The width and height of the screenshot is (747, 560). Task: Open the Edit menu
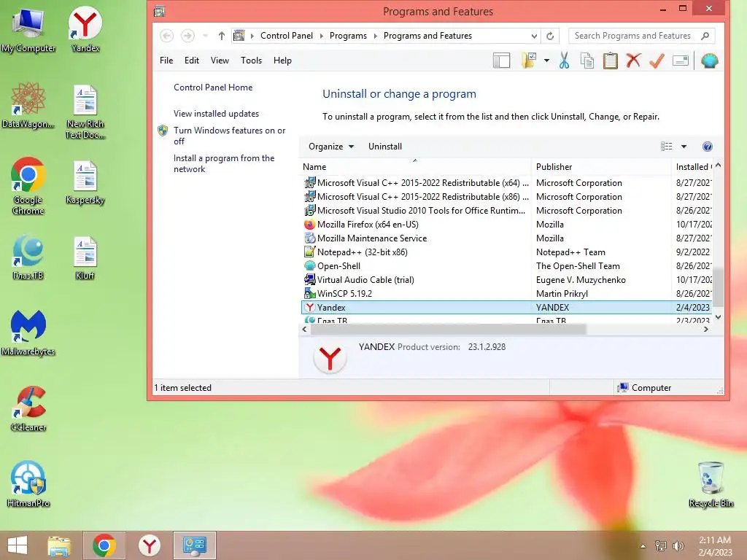pyautogui.click(x=192, y=61)
